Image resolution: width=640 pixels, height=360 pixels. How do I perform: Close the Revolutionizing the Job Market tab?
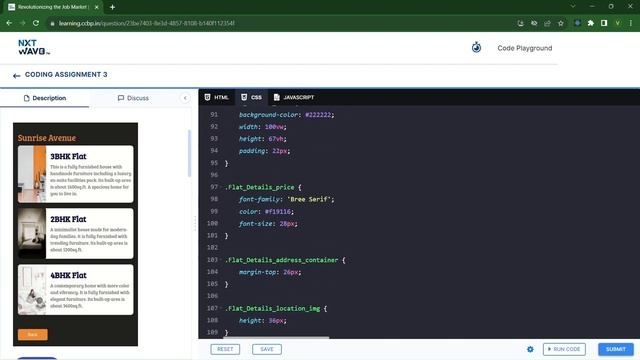97,7
